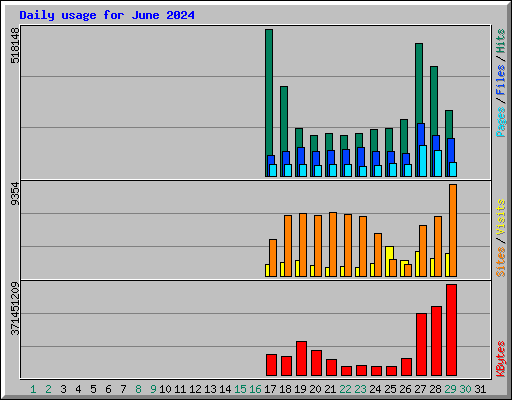
Task: Click the cyan Pages legend label
Action: point(501,122)
